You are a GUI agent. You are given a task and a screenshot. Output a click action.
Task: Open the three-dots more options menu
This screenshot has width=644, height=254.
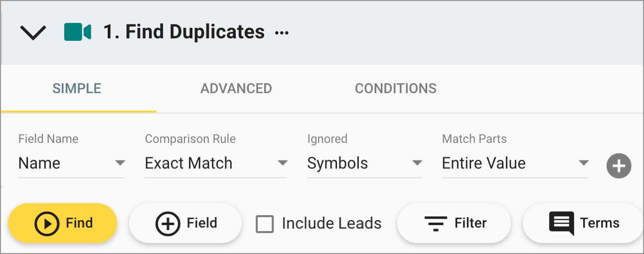point(282,33)
